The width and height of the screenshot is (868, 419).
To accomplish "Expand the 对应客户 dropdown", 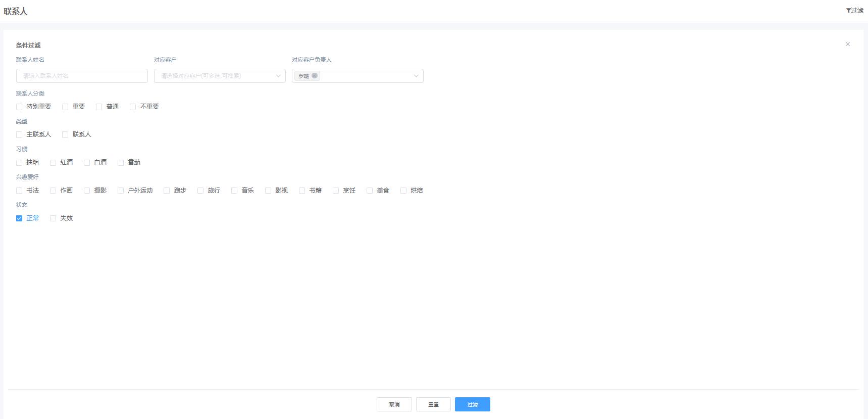I will [x=278, y=76].
